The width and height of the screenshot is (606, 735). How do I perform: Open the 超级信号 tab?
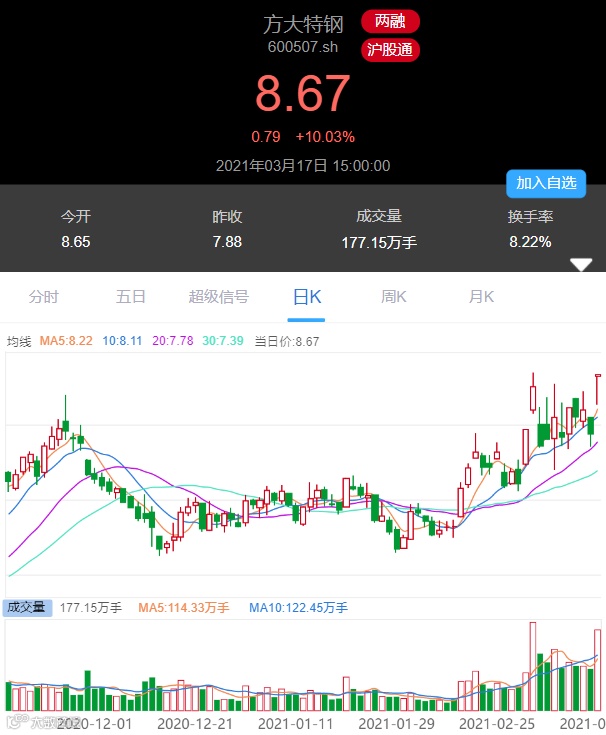(218, 297)
